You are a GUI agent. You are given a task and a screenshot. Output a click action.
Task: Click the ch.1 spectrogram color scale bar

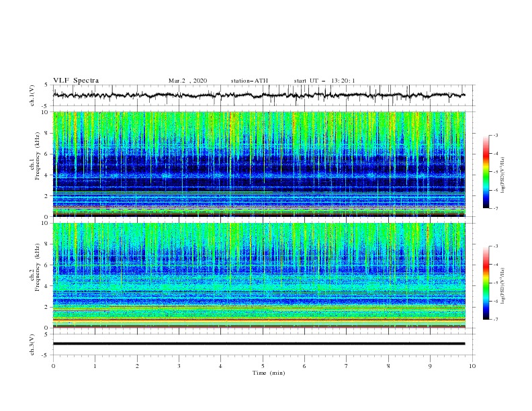pyautogui.click(x=486, y=172)
